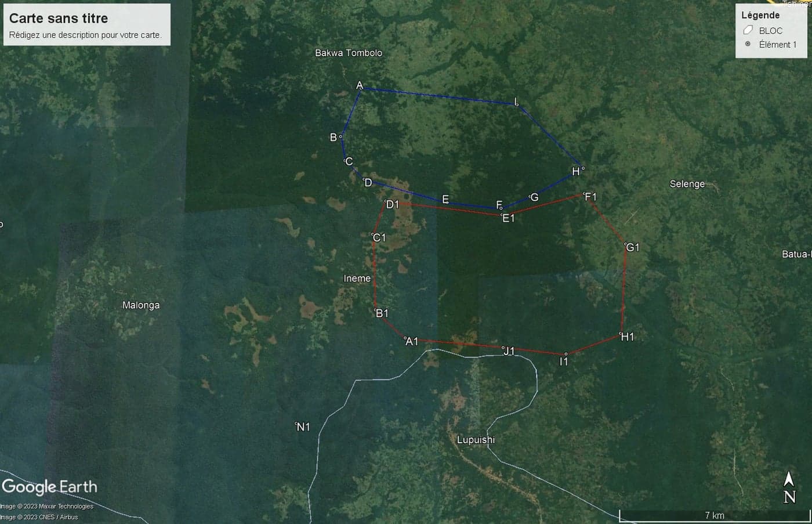The width and height of the screenshot is (812, 524).
Task: Click the "Malonga" place label
Action: pyautogui.click(x=141, y=305)
